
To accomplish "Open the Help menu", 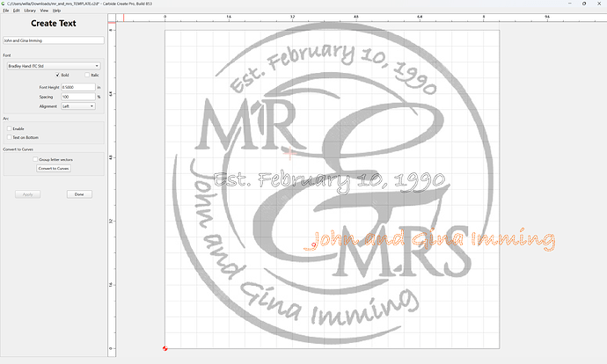I will (56, 11).
